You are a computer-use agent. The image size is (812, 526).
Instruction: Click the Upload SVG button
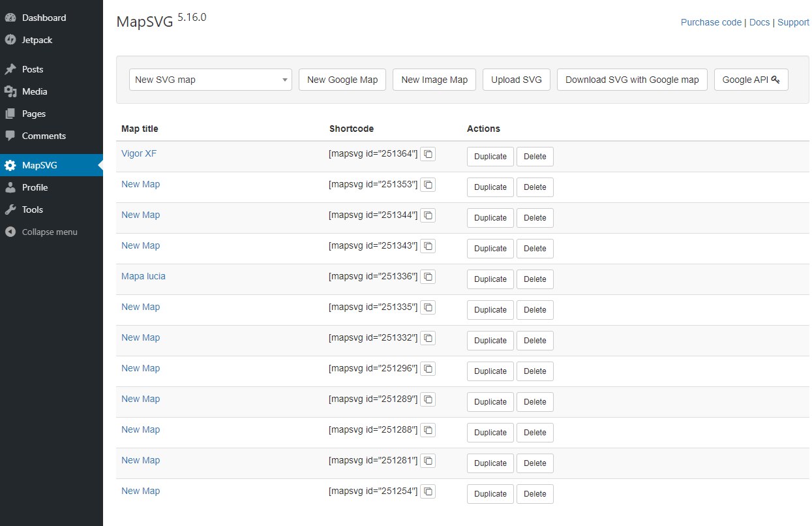tap(517, 80)
